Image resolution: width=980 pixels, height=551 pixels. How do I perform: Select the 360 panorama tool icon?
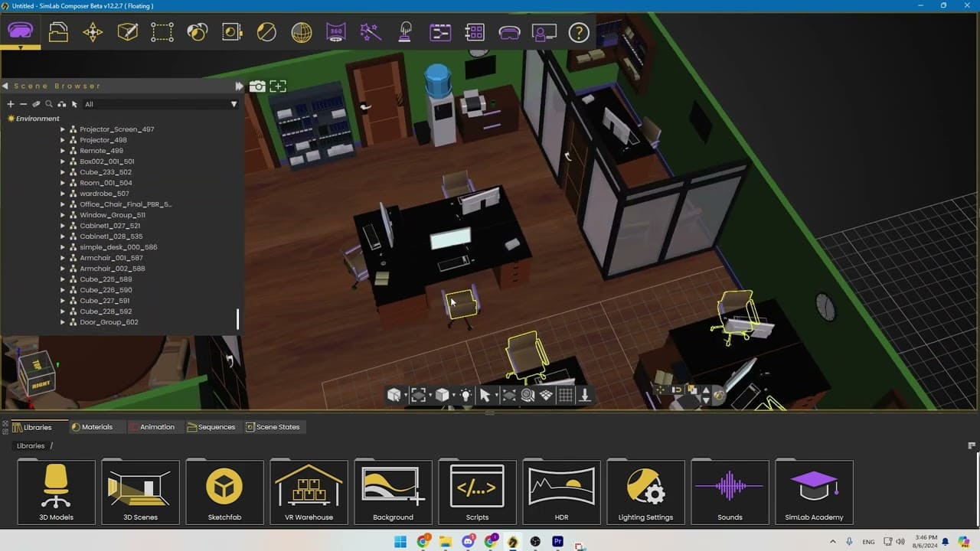335,32
